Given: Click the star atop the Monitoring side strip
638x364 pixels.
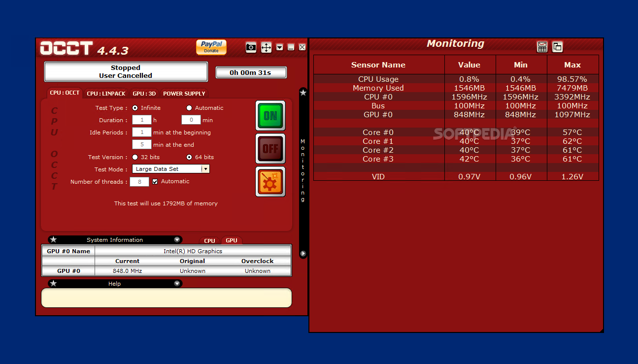Looking at the screenshot, I should click(x=303, y=93).
